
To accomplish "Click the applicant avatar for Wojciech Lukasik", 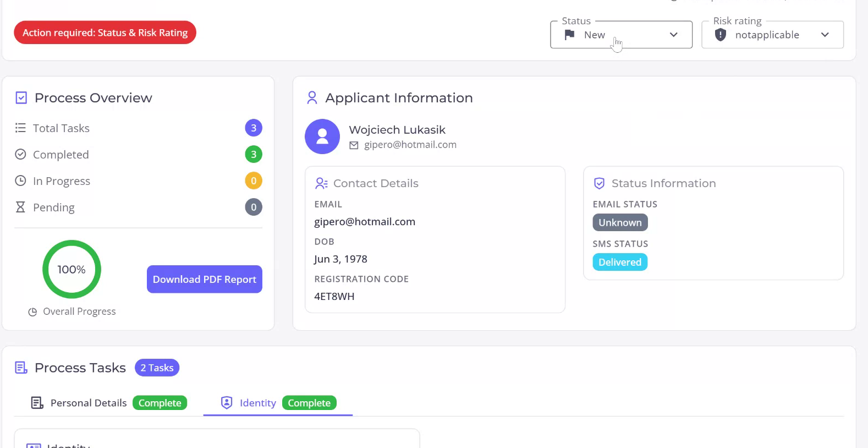I will (x=322, y=136).
